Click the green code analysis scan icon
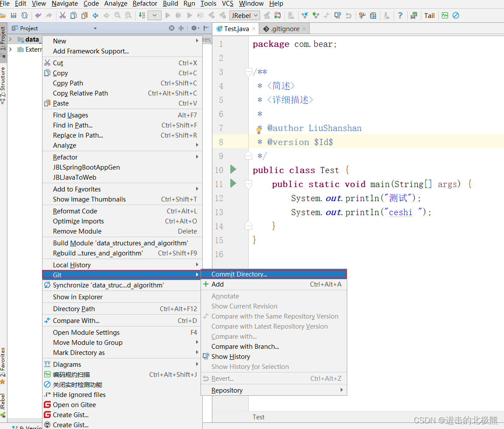 click(x=445, y=15)
